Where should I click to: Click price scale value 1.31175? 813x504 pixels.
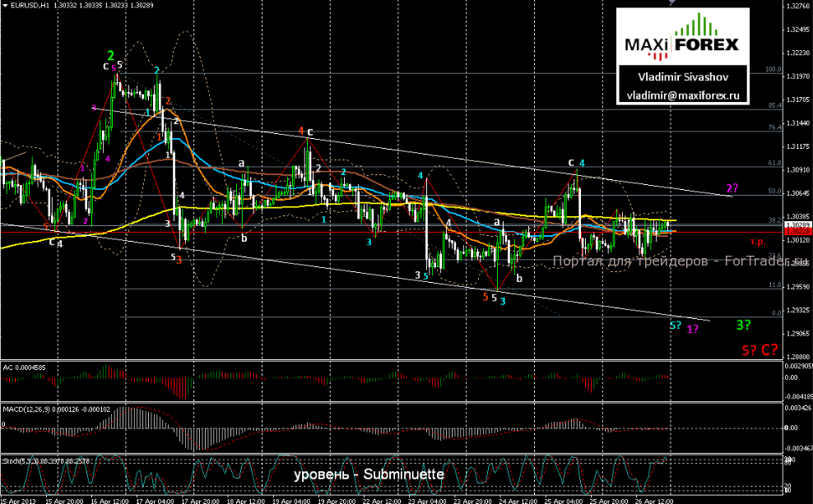[798, 146]
